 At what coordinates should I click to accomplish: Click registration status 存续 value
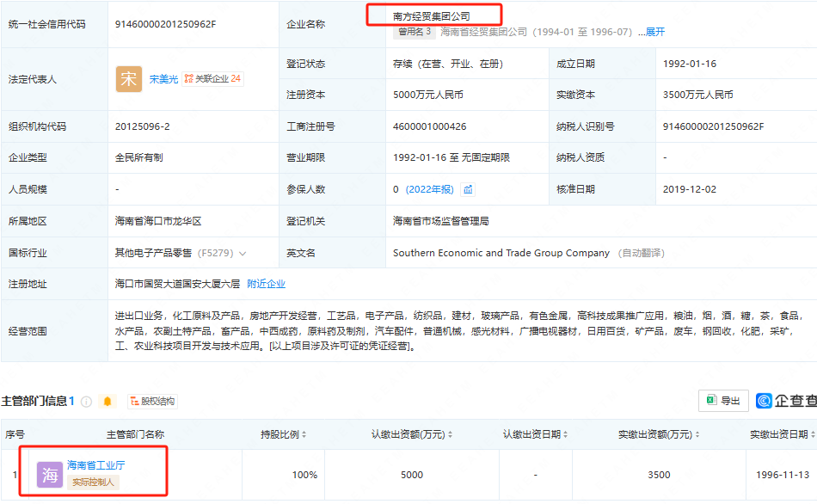coord(448,64)
